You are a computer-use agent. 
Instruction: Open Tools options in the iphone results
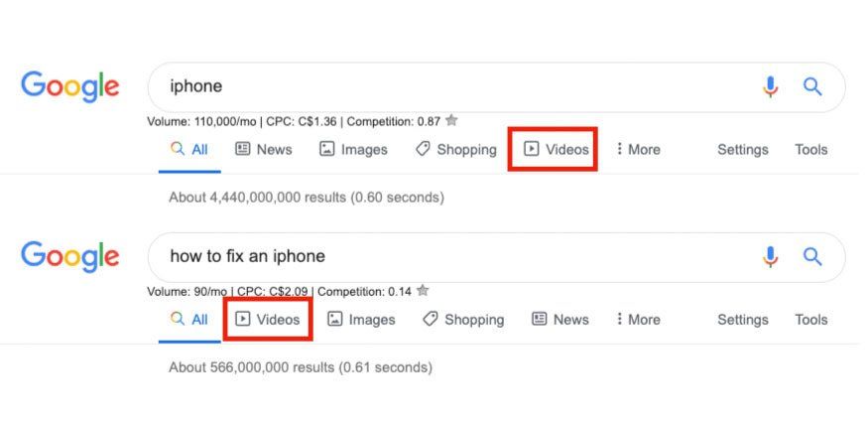tap(811, 150)
